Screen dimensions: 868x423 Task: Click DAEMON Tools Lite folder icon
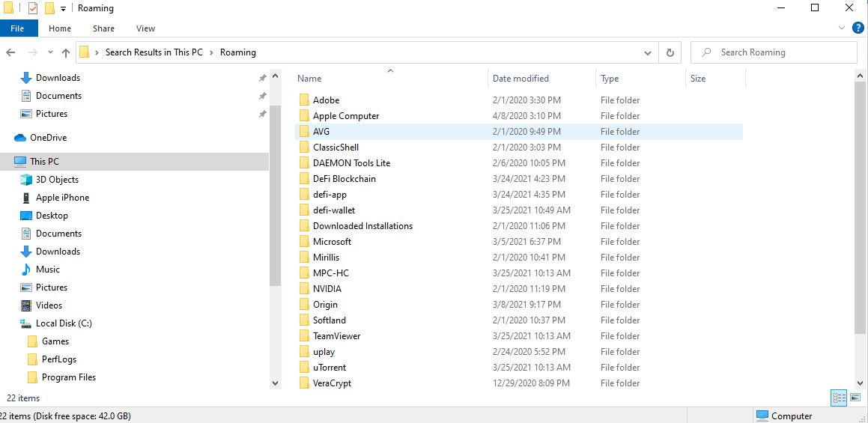(x=303, y=162)
